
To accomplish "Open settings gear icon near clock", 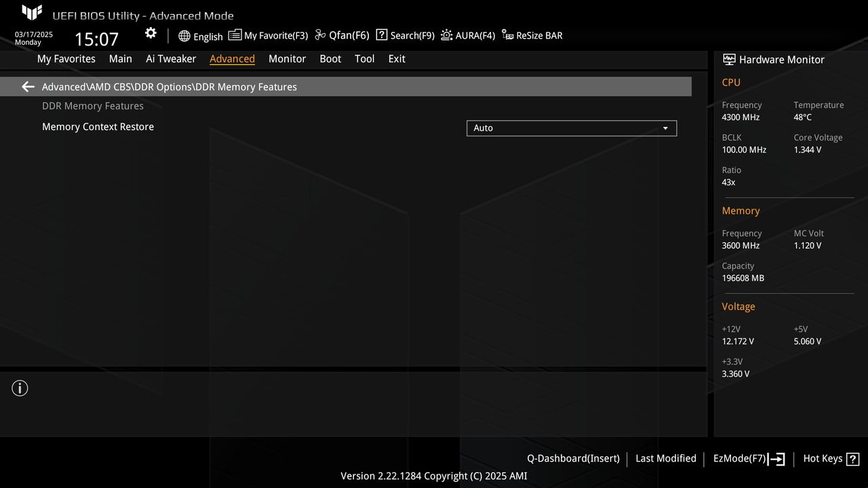I will 151,33.
